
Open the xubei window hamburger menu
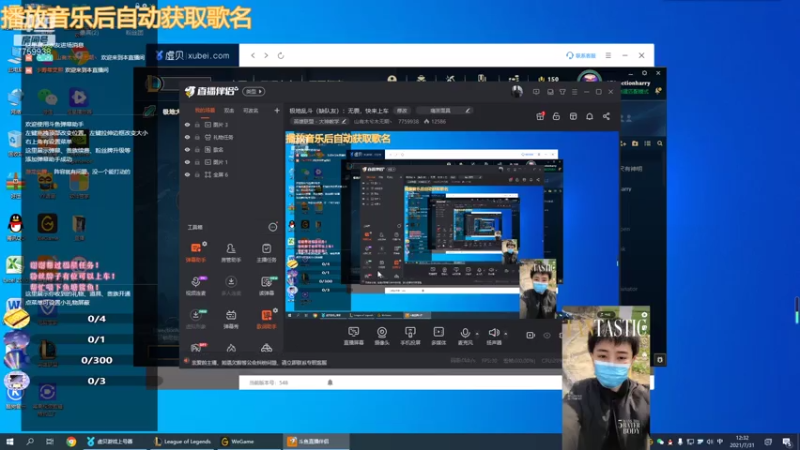click(x=608, y=55)
